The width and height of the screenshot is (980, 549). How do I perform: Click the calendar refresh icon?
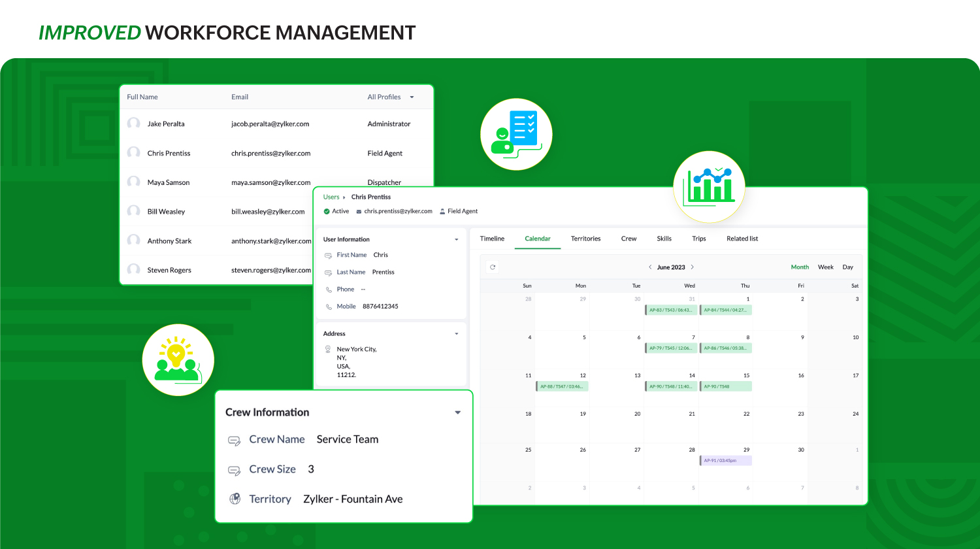[x=493, y=267]
